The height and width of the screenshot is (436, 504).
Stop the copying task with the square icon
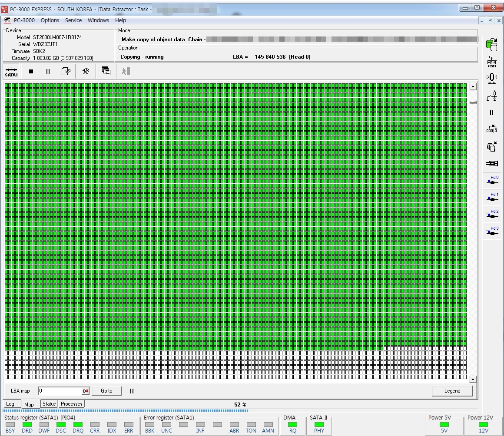coord(31,72)
